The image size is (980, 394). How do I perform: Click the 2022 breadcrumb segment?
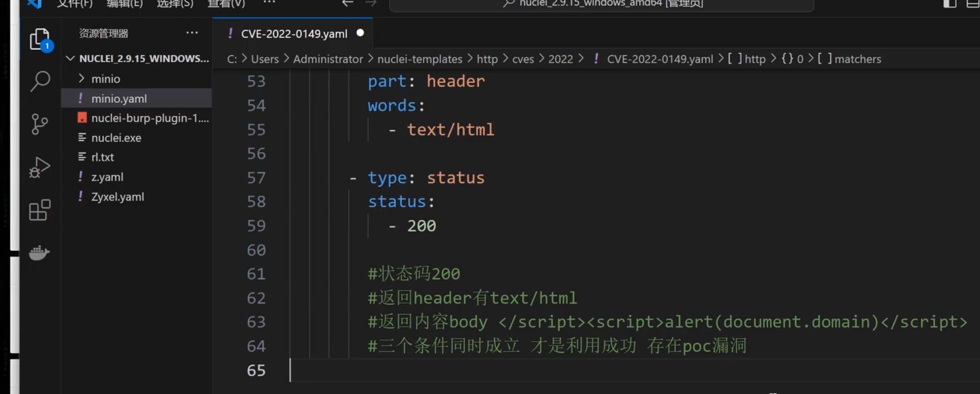(x=560, y=59)
